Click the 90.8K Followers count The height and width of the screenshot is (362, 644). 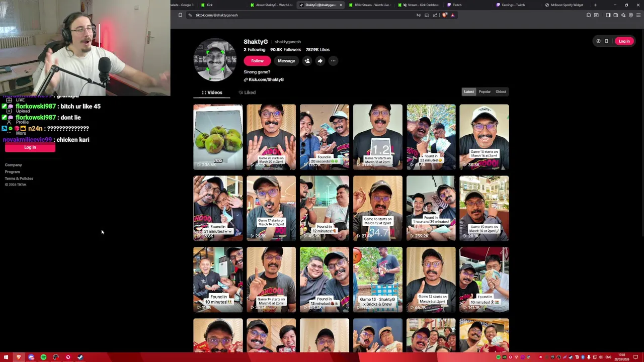(285, 50)
